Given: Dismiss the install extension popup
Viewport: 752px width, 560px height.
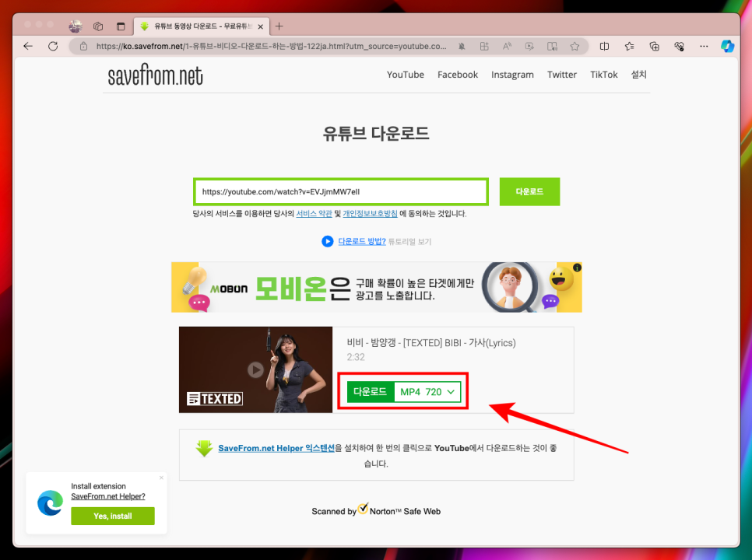Looking at the screenshot, I should point(161,478).
